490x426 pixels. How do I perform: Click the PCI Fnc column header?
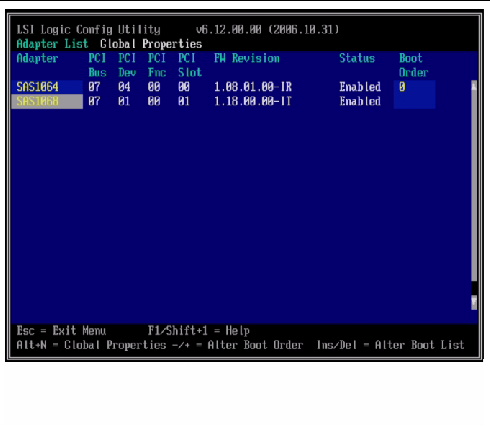tap(157, 65)
